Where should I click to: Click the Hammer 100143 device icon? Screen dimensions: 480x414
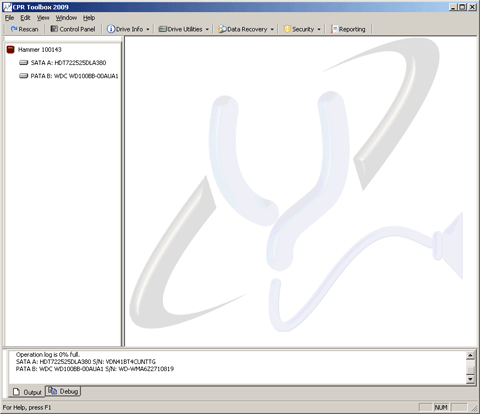point(11,50)
